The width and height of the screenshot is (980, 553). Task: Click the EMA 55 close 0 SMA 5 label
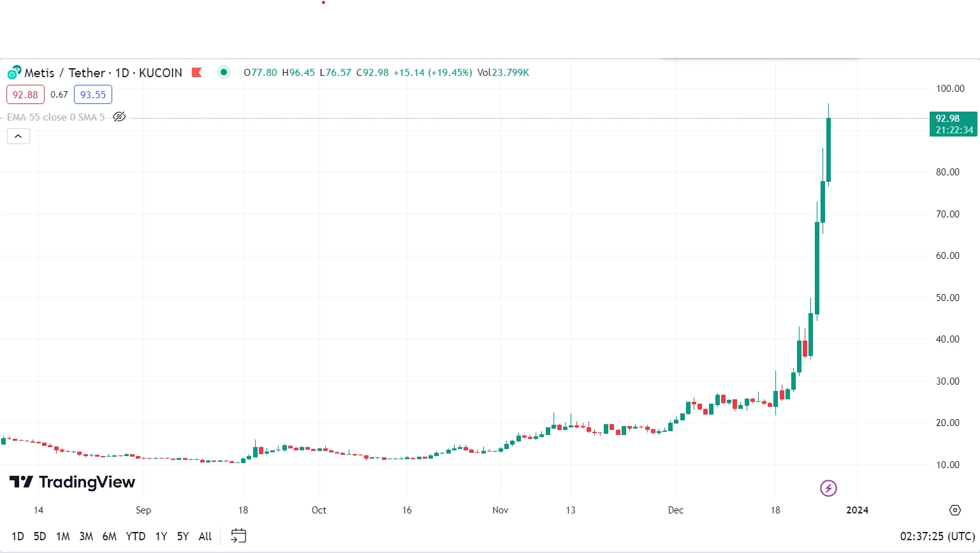pos(55,117)
